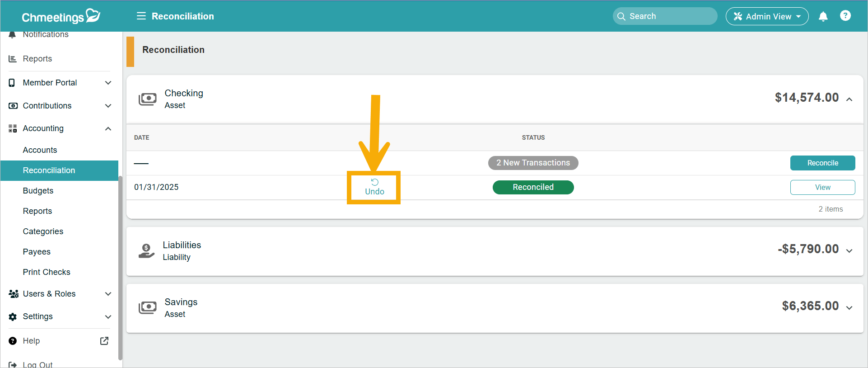Click the sidebar vertical scrollbar
The image size is (868, 368).
coord(120,269)
